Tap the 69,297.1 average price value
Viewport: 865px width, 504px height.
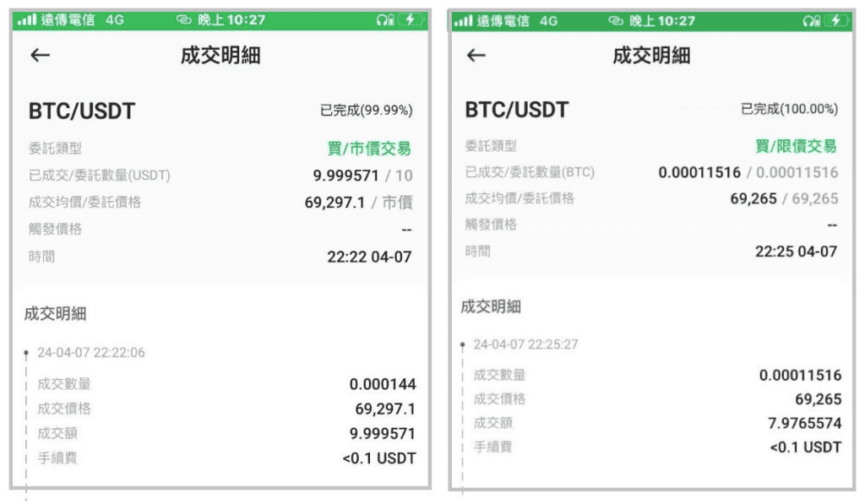[x=335, y=203]
